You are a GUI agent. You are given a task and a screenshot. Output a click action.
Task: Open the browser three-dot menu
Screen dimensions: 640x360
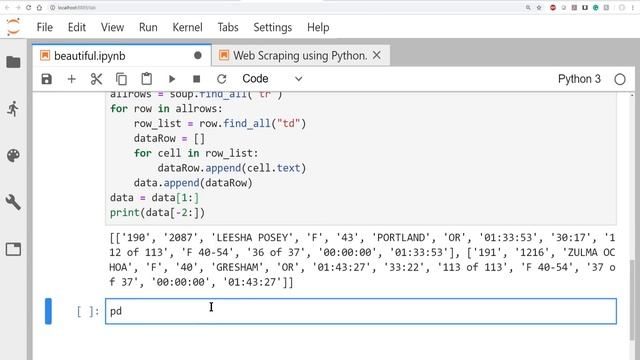[x=633, y=7]
